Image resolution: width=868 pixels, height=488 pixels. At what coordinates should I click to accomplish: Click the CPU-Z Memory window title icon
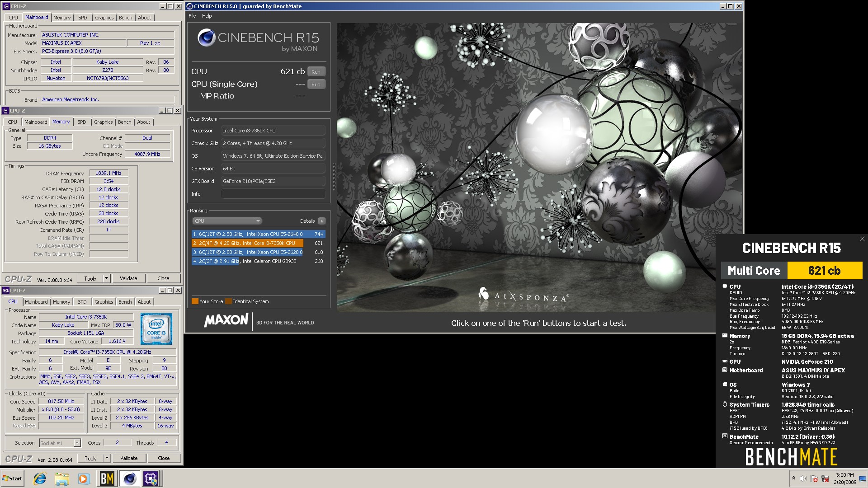pyautogui.click(x=5, y=111)
